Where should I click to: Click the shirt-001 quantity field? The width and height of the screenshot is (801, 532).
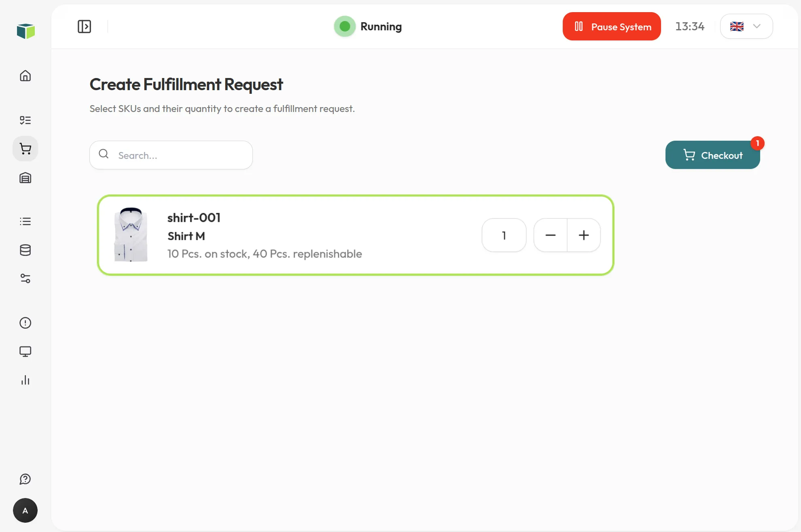pos(504,235)
